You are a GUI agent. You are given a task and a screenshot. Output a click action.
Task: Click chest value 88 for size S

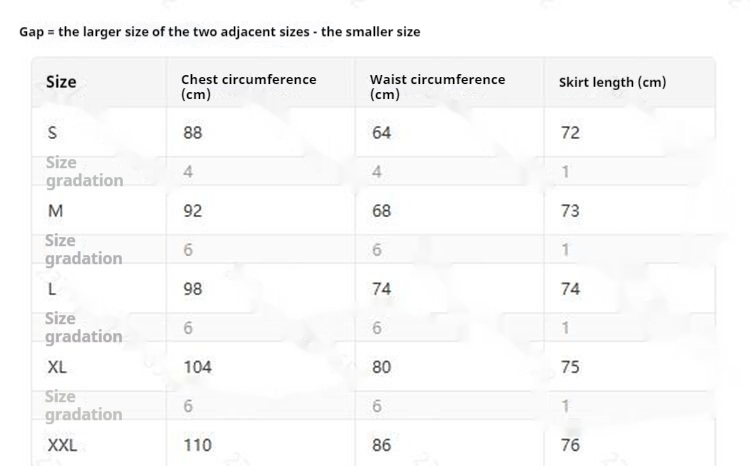click(193, 133)
